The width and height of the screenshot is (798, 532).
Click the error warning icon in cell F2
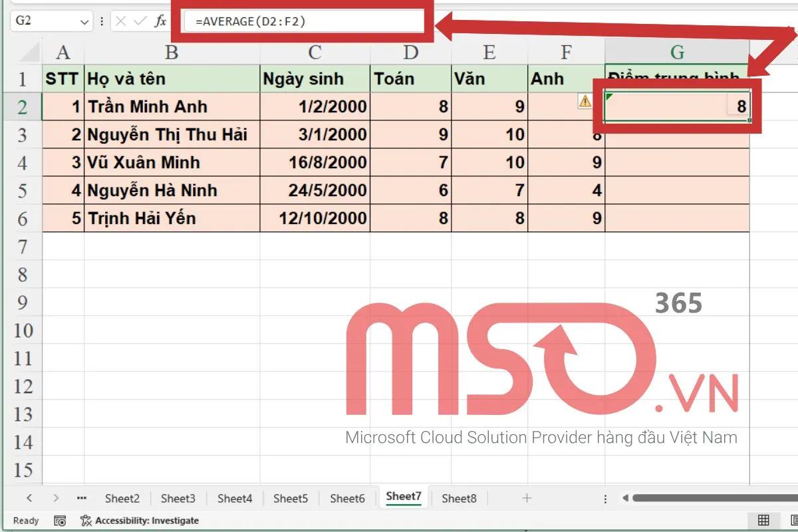pos(584,100)
